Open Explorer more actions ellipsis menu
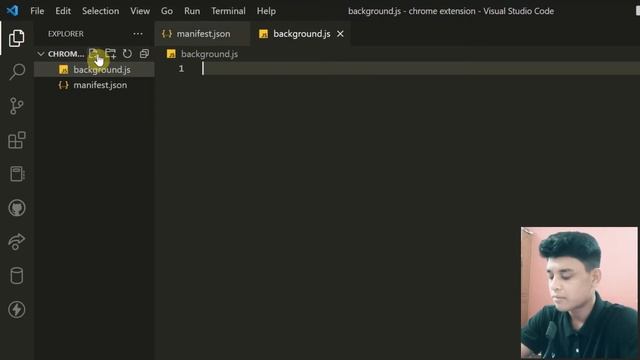The height and width of the screenshot is (360, 640). coord(138,34)
